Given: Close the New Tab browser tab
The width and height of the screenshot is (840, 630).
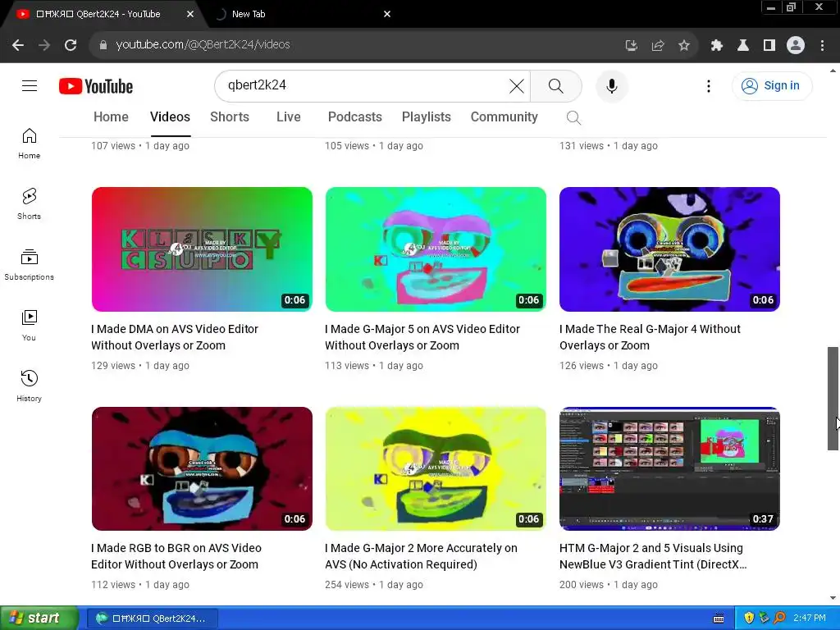Looking at the screenshot, I should pyautogui.click(x=387, y=14).
